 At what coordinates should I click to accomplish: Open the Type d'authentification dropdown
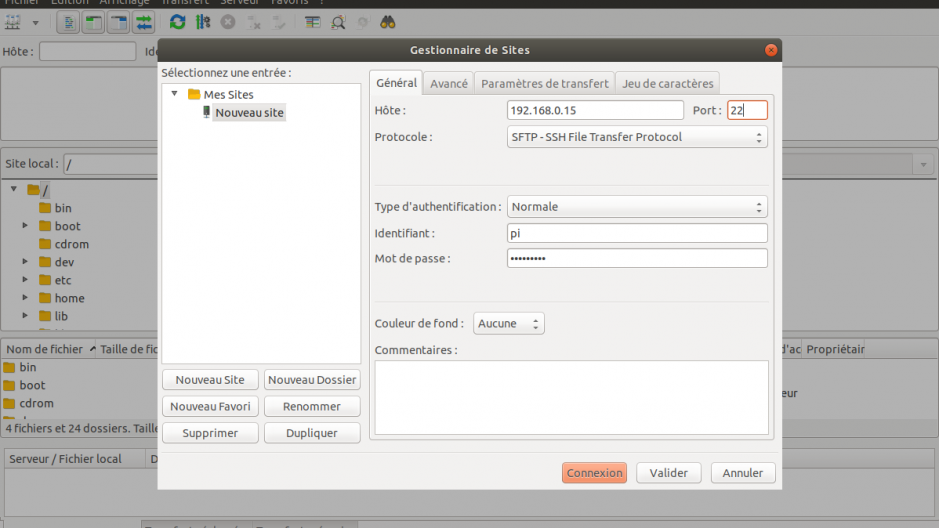click(637, 207)
